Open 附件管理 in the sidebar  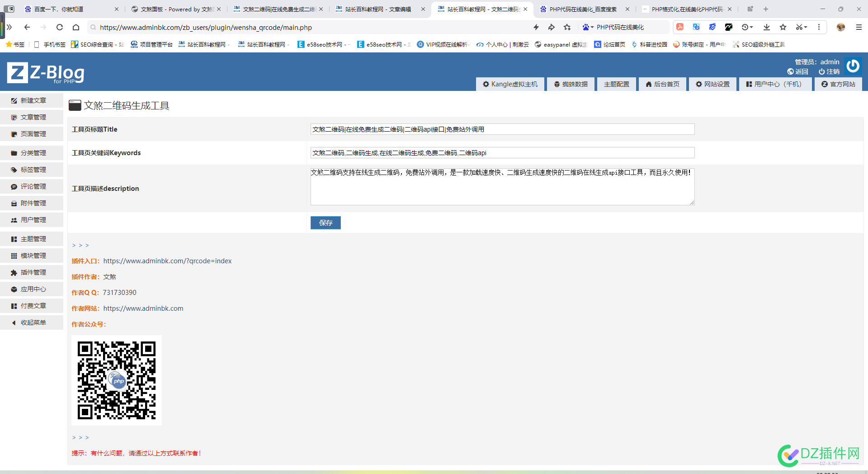point(32,203)
